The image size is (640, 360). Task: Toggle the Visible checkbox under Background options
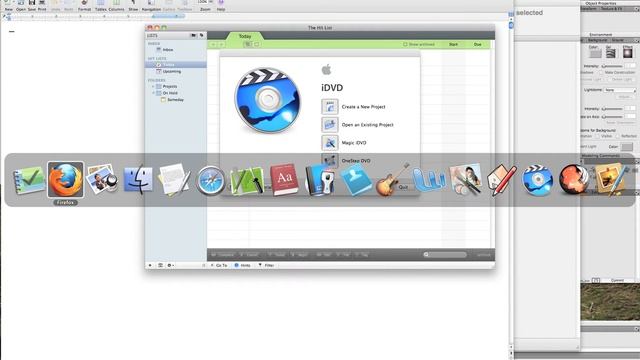pyautogui.click(x=597, y=136)
